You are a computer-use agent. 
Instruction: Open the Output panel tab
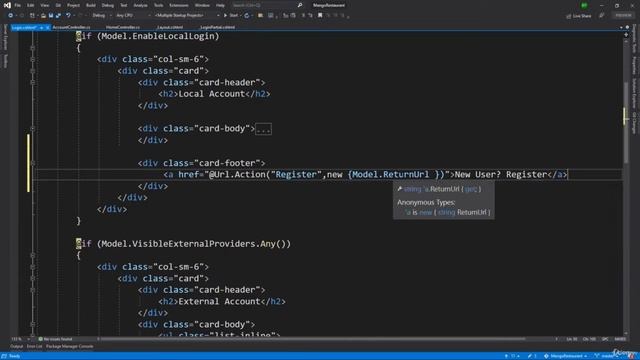point(16,347)
